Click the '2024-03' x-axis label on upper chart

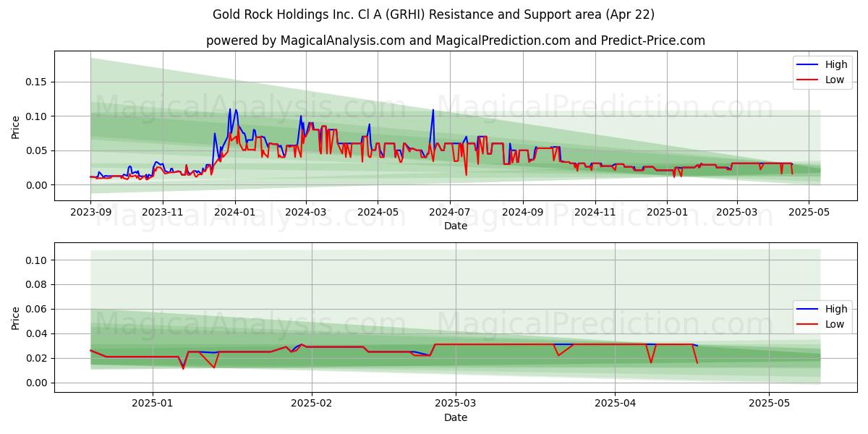[x=306, y=213]
